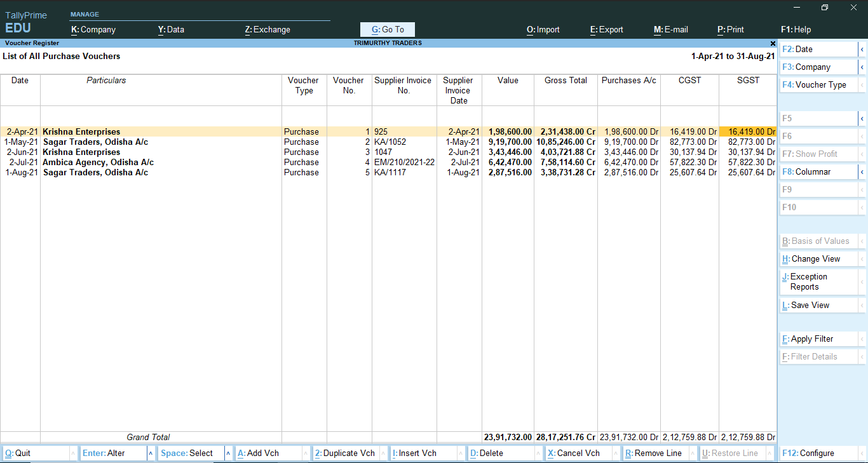Click Q: Quit button
The width and height of the screenshot is (868, 463).
(35, 453)
